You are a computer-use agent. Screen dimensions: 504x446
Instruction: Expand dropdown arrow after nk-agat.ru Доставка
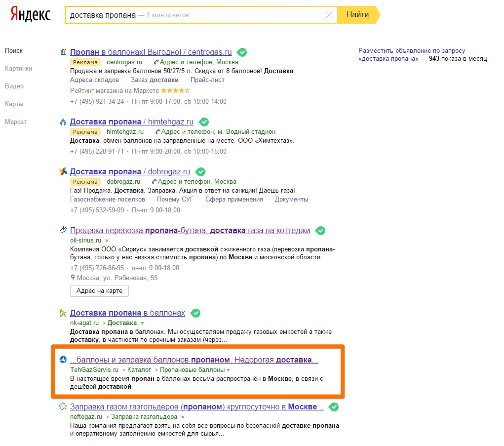[142, 323]
